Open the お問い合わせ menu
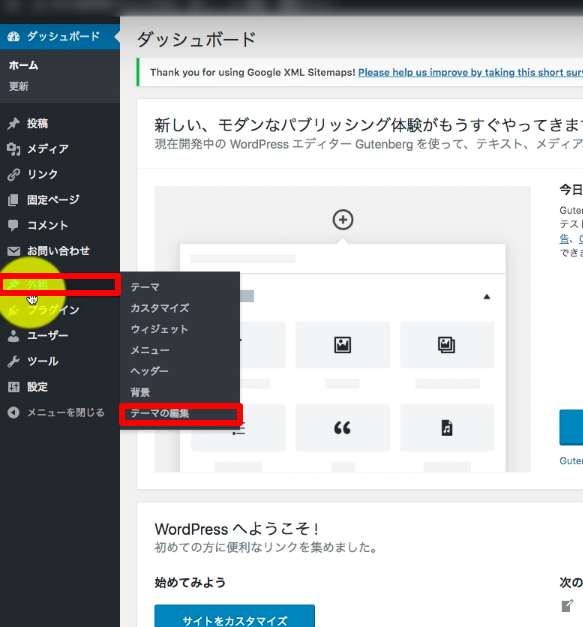Screen dimensions: 583x627 (x=60, y=251)
